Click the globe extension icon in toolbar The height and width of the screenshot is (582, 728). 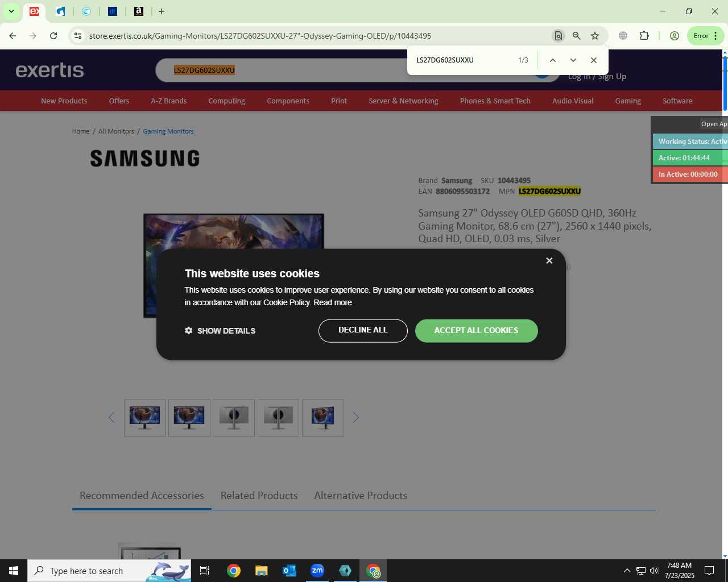[623, 36]
